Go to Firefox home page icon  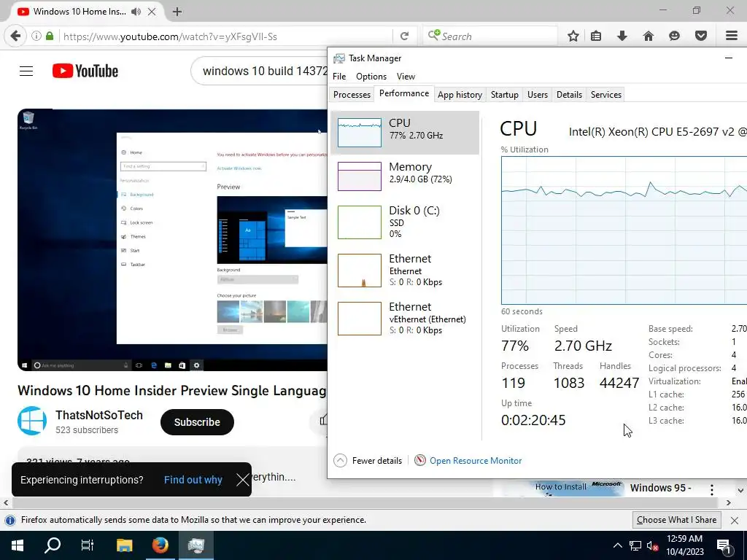[x=648, y=36]
